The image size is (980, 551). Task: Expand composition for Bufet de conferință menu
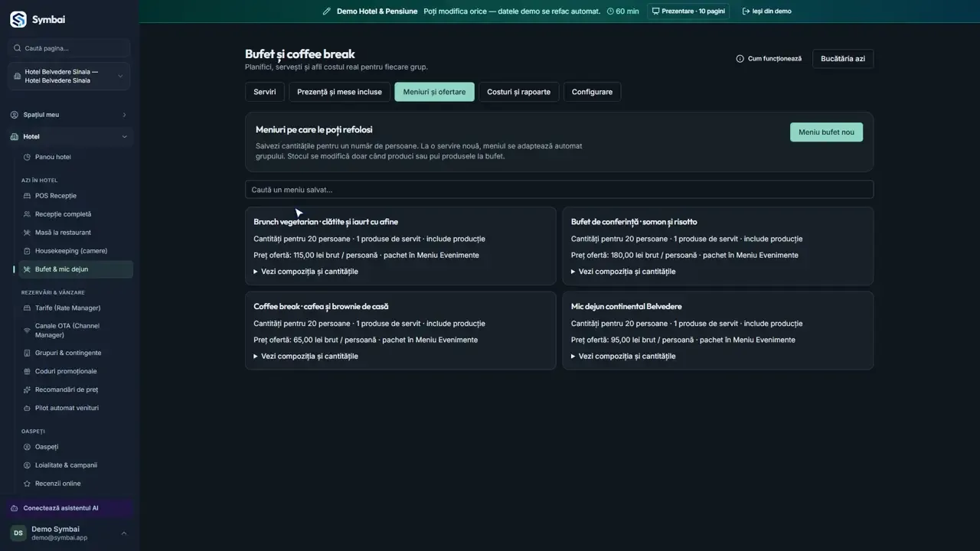[x=623, y=272]
